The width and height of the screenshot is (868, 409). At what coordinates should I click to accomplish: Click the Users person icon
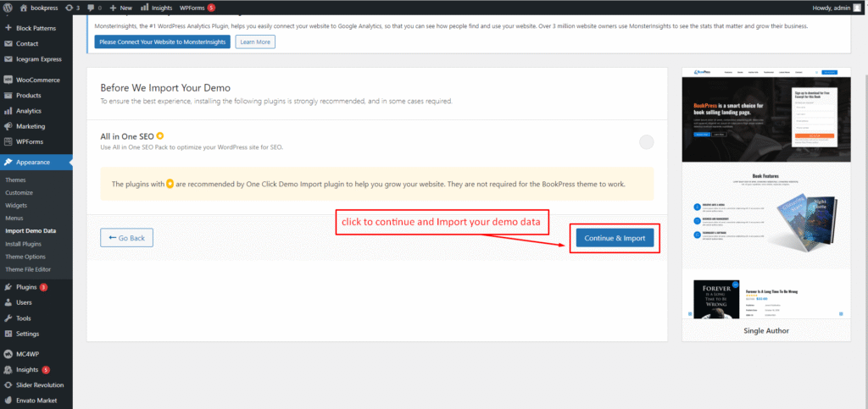tap(8, 302)
